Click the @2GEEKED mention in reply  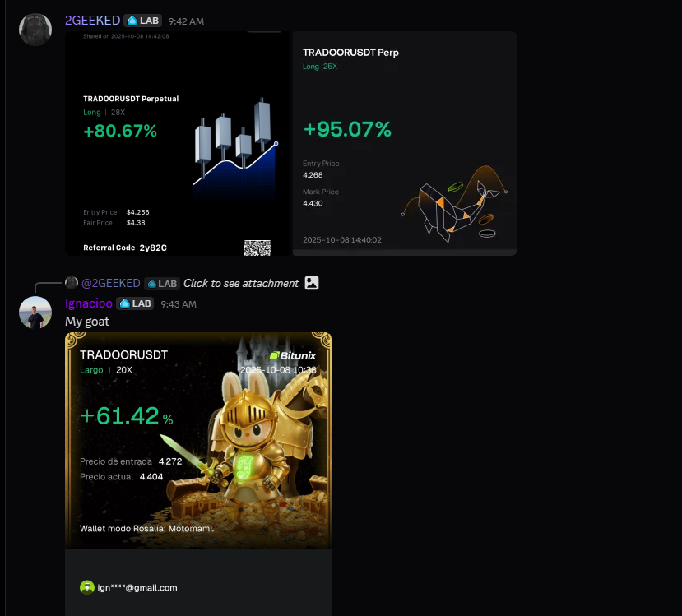(x=111, y=284)
